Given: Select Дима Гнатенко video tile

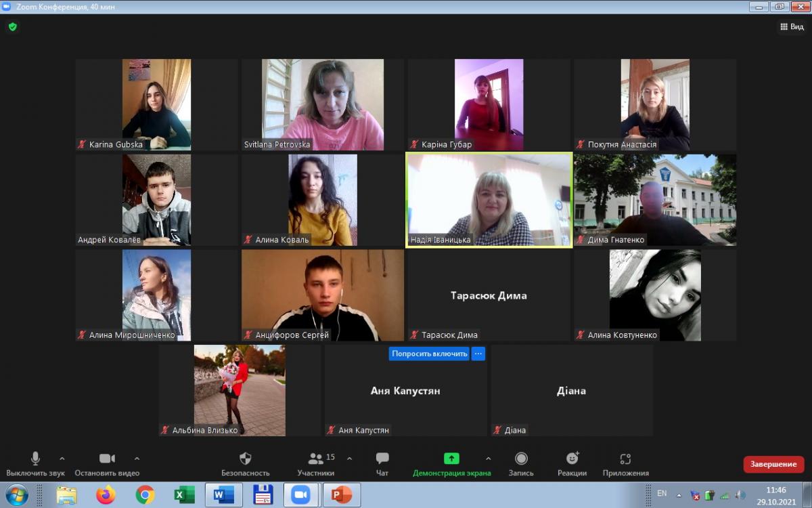Looking at the screenshot, I should coord(655,200).
